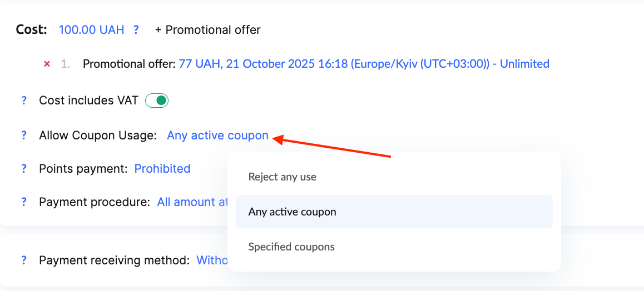Open help icon for Payment receiving method

tap(24, 260)
